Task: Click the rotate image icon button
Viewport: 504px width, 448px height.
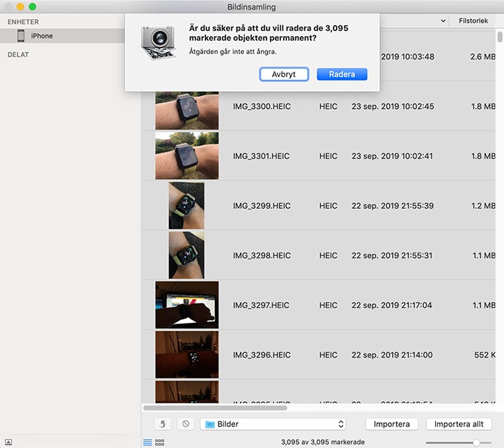Action: [162, 424]
